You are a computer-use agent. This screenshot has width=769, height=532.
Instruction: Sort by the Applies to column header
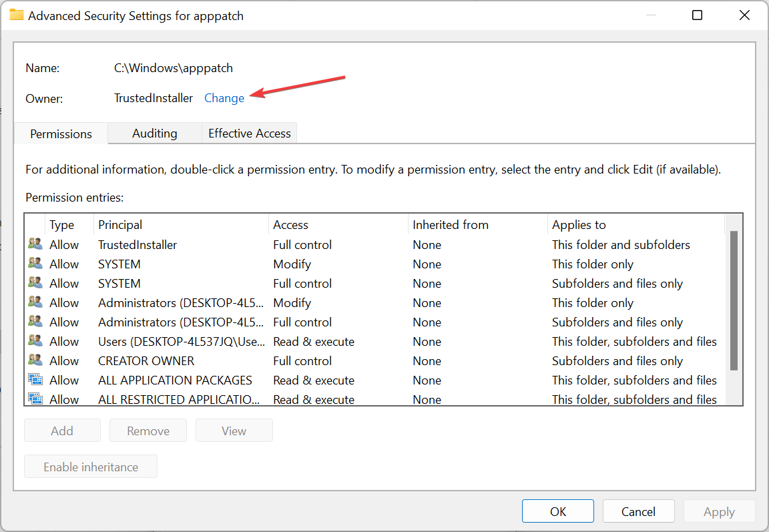pyautogui.click(x=635, y=224)
